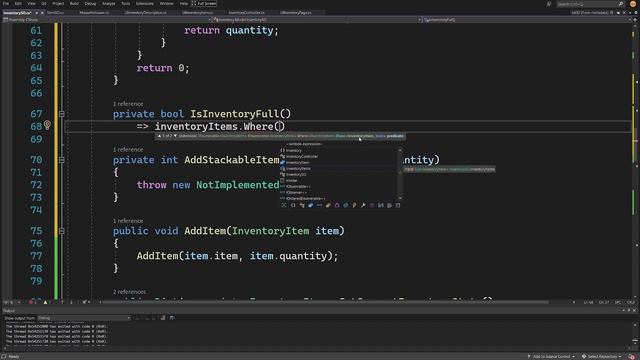Switch to the UIInventoryDescription.cs tab

pos(146,13)
